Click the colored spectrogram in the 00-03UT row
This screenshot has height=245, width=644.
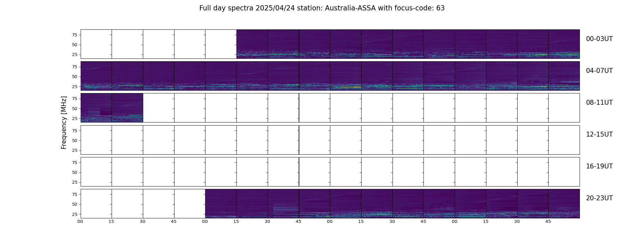(408, 44)
